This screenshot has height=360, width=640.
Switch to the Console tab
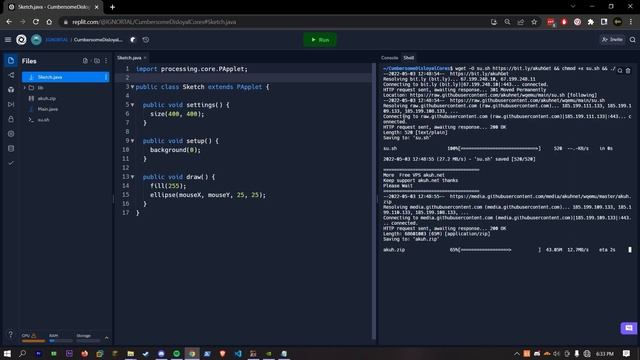click(389, 58)
